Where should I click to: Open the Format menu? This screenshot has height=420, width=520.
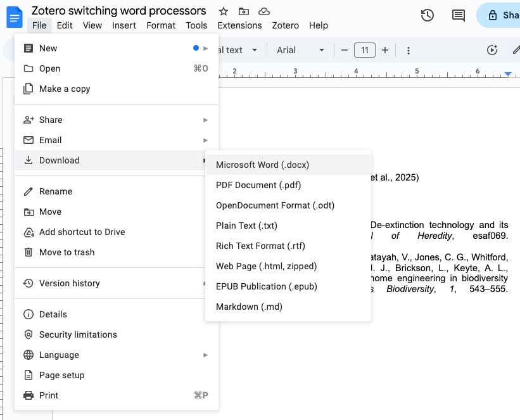click(x=161, y=25)
